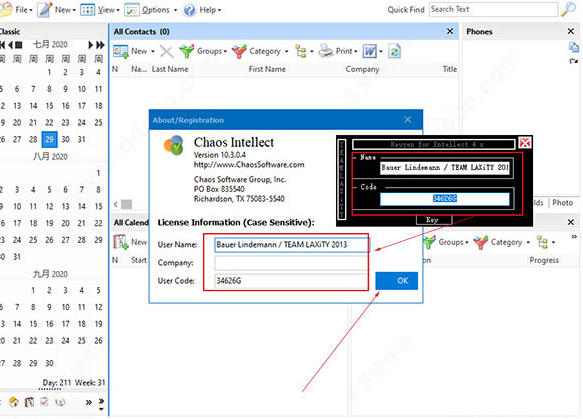
Task: Click the book icon in bottom-left navigation bar
Action: click(29, 402)
